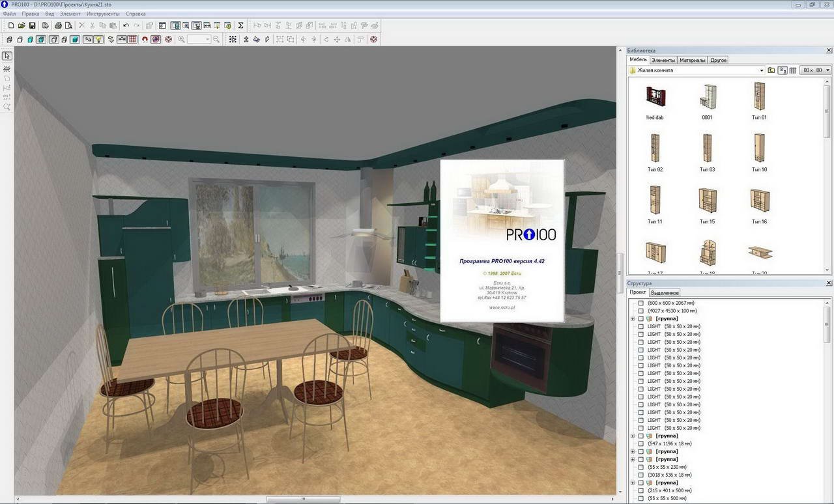Open the Правка menu
This screenshot has height=504, width=834.
click(x=30, y=14)
